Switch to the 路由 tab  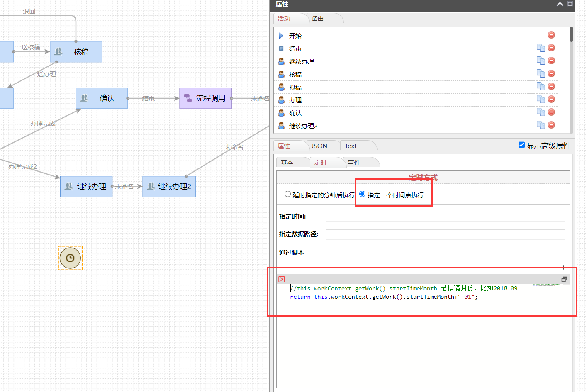point(317,19)
